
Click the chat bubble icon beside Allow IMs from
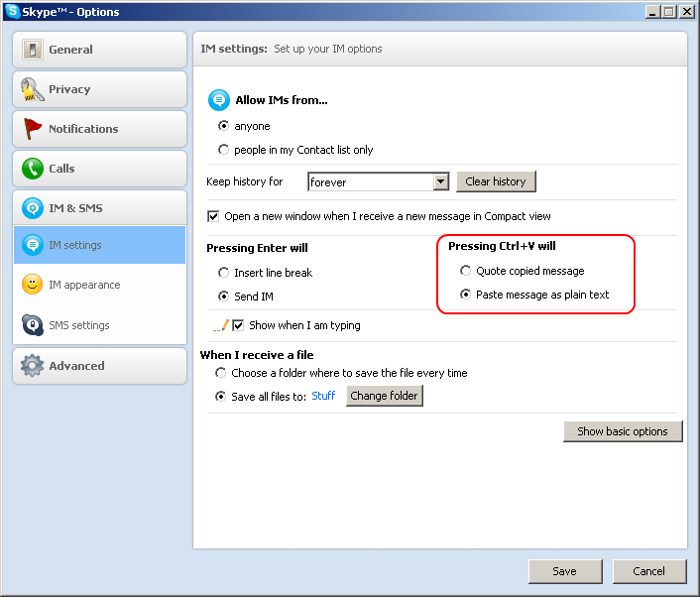[x=219, y=100]
